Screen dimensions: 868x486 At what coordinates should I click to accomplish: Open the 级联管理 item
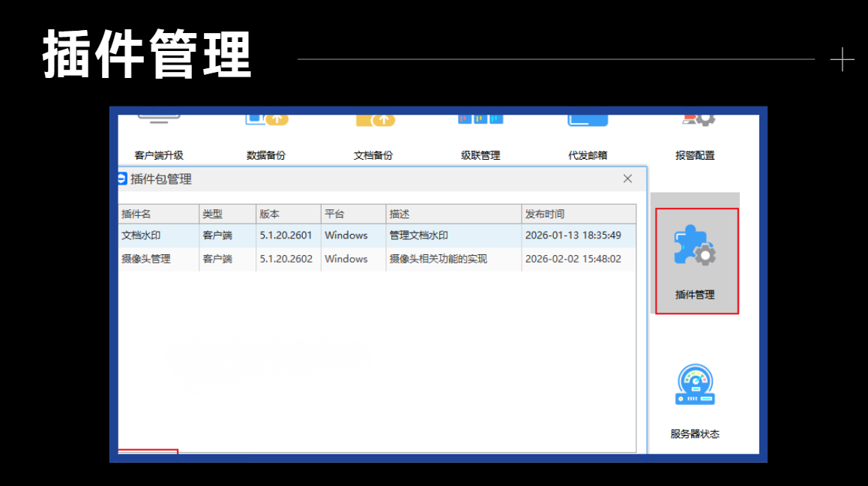coord(480,137)
